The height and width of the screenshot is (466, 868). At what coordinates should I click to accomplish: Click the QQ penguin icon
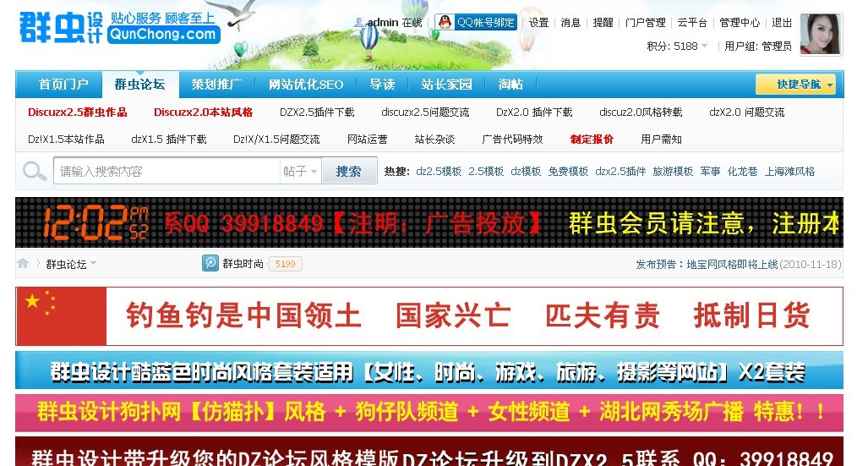click(445, 22)
